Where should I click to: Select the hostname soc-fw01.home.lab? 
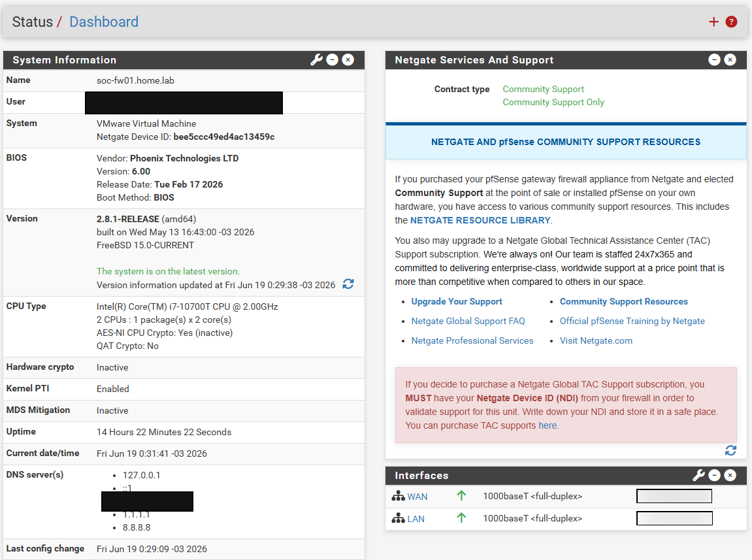click(x=135, y=80)
